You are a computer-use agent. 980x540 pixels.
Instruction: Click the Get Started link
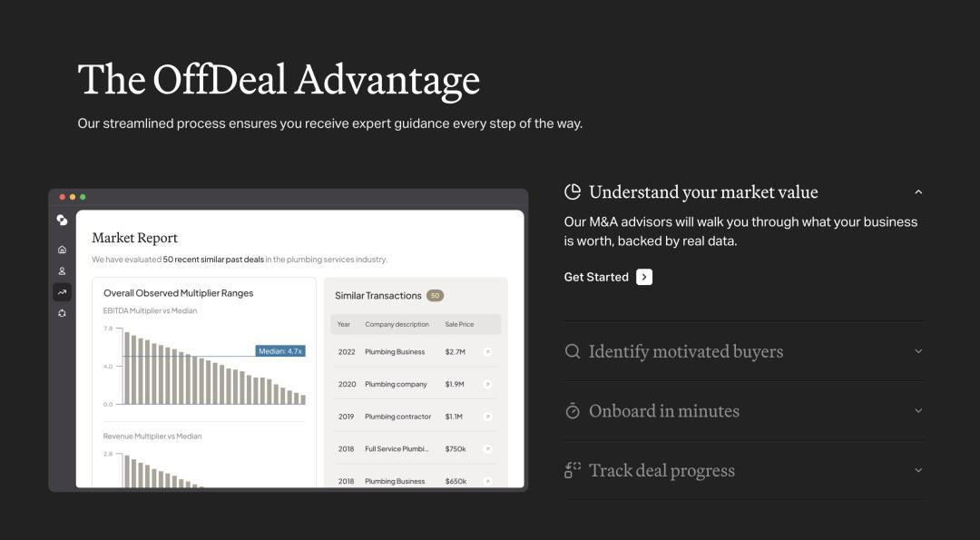click(596, 277)
